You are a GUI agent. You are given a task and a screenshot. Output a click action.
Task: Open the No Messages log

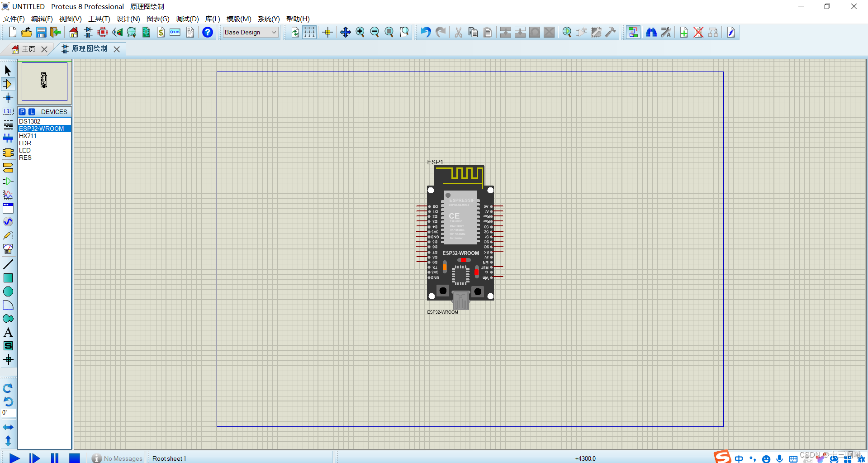tap(117, 458)
